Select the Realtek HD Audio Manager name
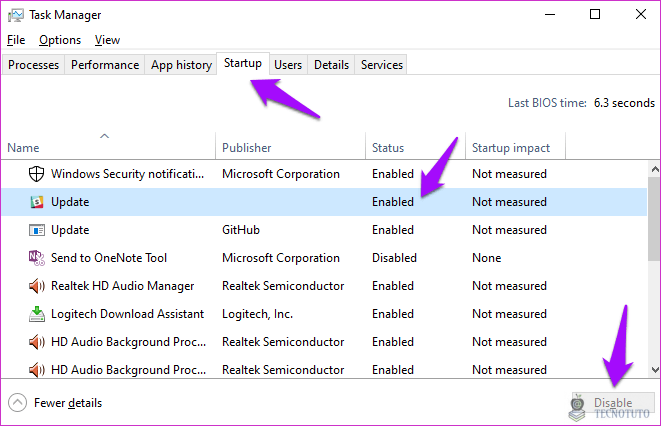The image size is (661, 426). tap(122, 286)
